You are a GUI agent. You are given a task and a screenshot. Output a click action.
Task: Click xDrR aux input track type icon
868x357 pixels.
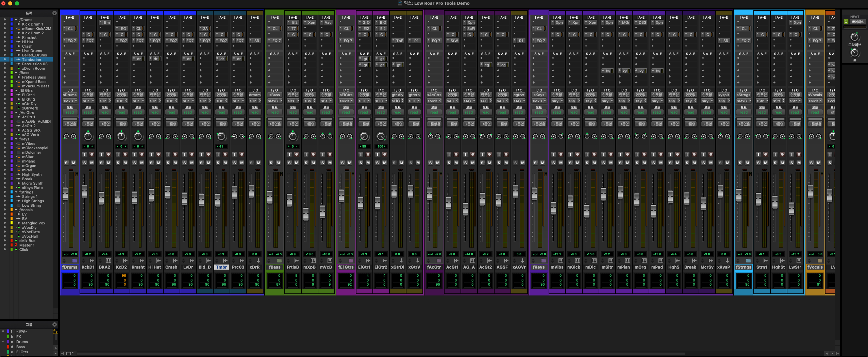(258, 261)
